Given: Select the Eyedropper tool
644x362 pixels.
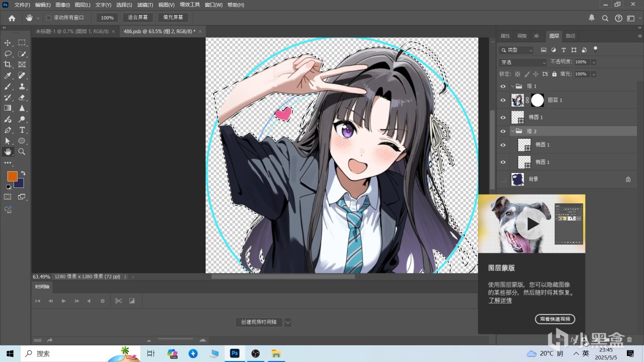Looking at the screenshot, I should [8, 75].
